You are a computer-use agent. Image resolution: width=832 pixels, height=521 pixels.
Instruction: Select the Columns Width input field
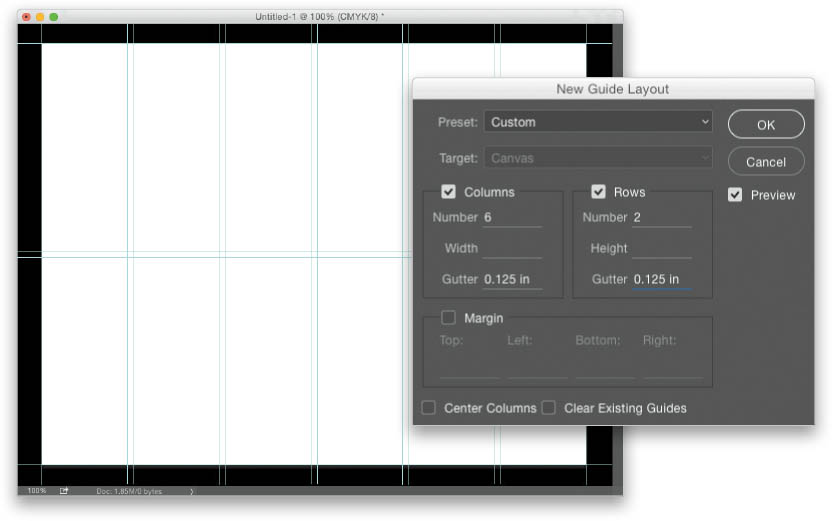(512, 248)
